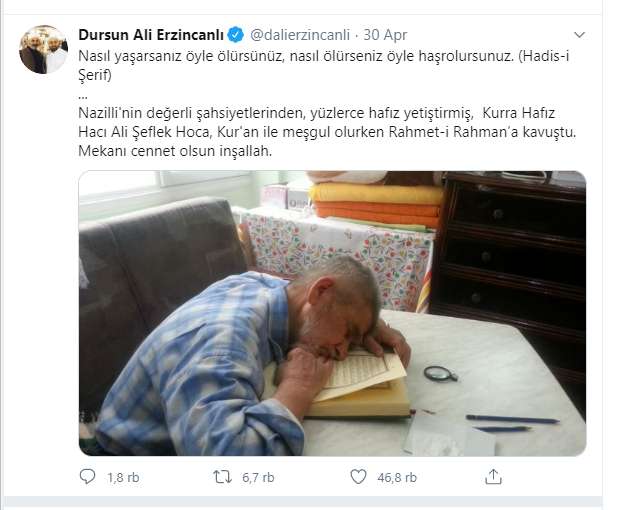
Task: Open tweet permalink via 30 Apr date
Action: point(385,35)
